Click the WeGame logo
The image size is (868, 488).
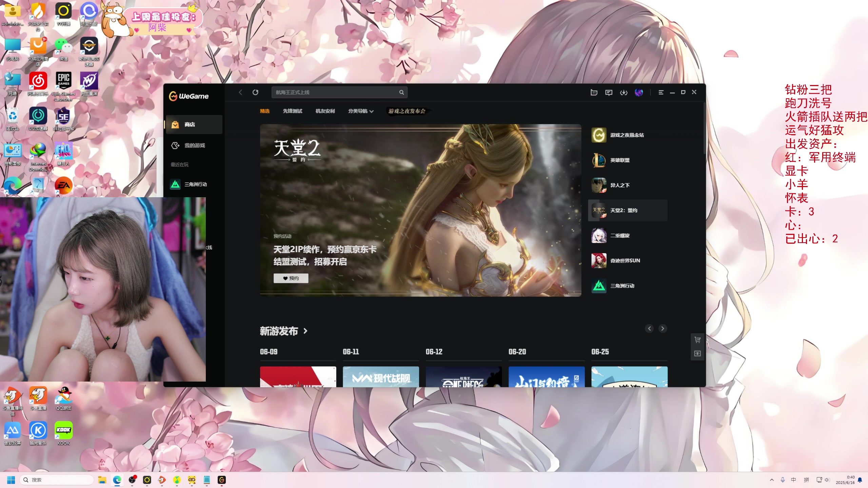189,96
